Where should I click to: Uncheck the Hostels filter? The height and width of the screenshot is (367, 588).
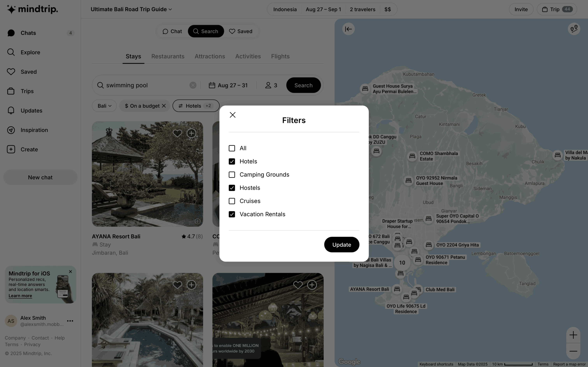point(232,188)
